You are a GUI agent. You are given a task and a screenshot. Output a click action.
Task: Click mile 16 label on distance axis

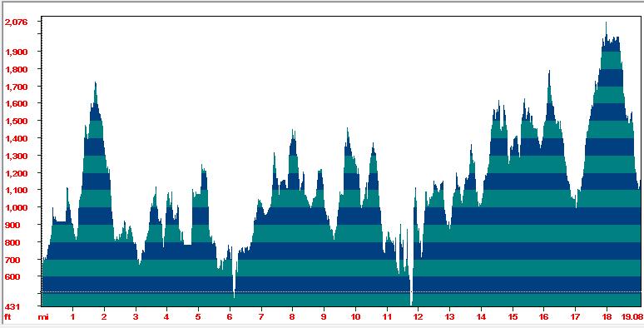[x=544, y=317]
